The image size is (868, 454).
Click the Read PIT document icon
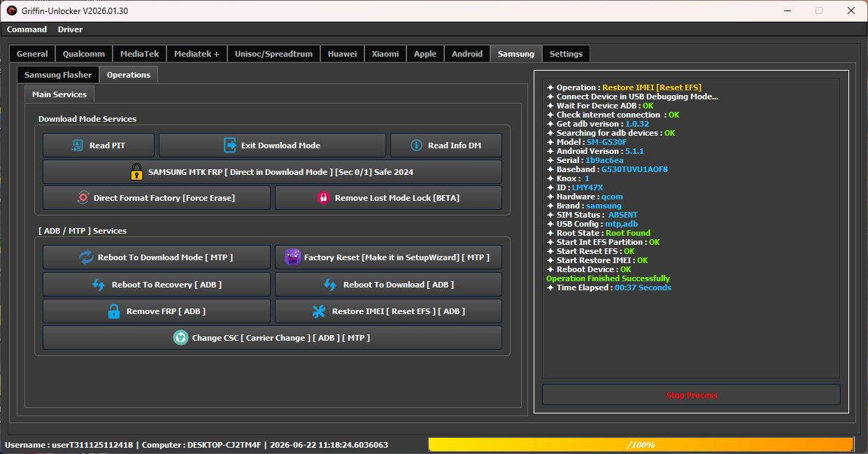[x=78, y=145]
